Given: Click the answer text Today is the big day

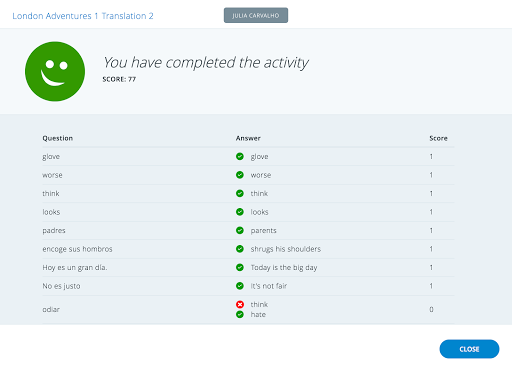Looking at the screenshot, I should click(x=284, y=268).
